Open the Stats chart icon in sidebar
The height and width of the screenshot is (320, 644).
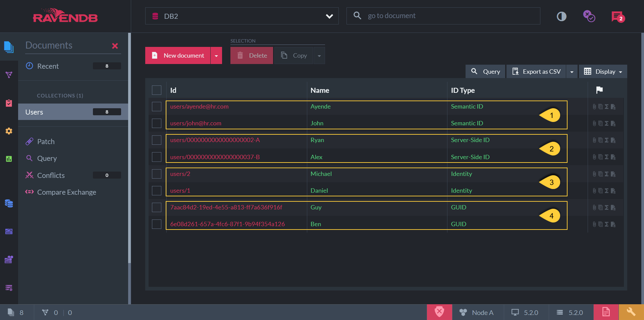pos(9,159)
